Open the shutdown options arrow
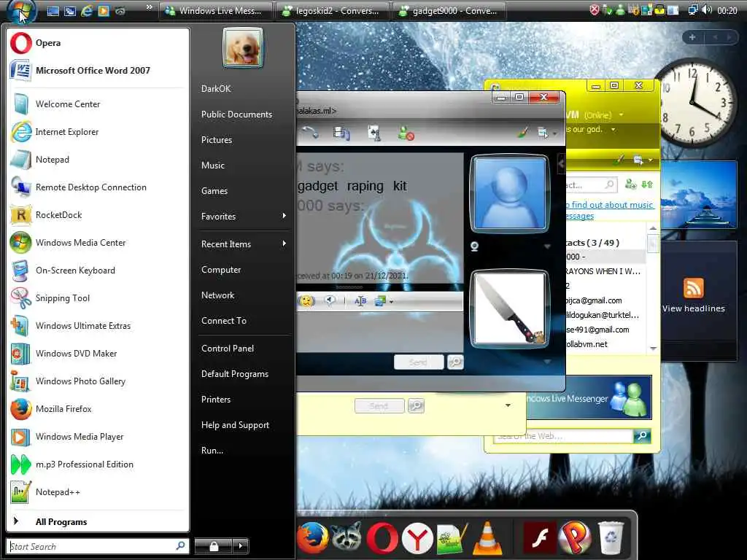The image size is (747, 560). 241,545
